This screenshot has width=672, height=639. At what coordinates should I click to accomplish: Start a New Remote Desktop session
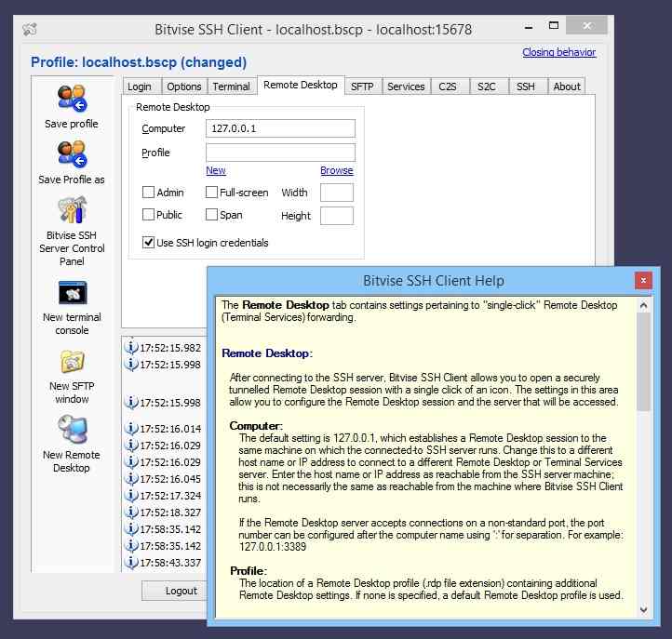(72, 431)
